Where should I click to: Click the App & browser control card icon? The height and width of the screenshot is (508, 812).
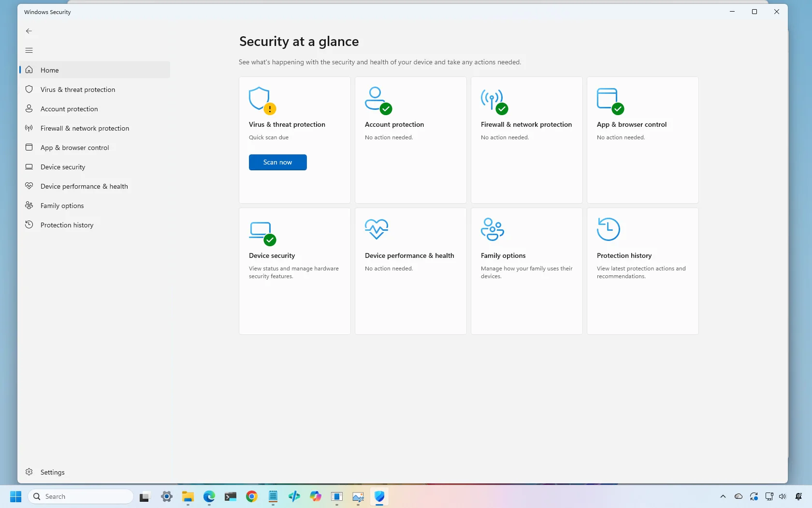point(610,101)
